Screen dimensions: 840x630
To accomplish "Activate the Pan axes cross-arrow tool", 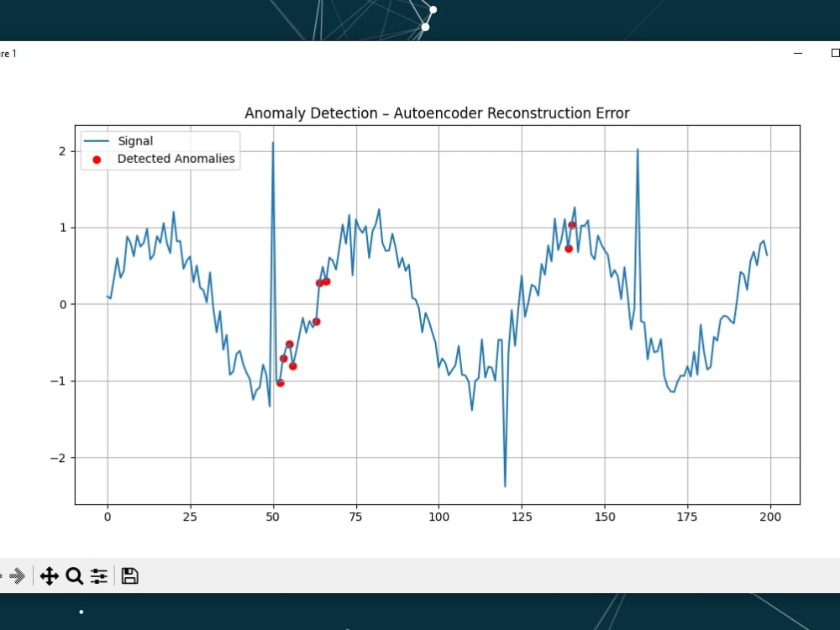I will click(x=50, y=576).
